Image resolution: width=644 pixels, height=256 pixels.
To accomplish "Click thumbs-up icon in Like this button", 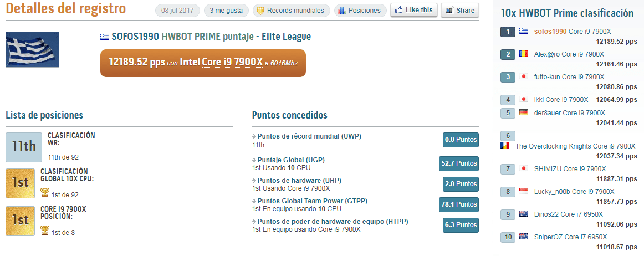I will coord(398,10).
